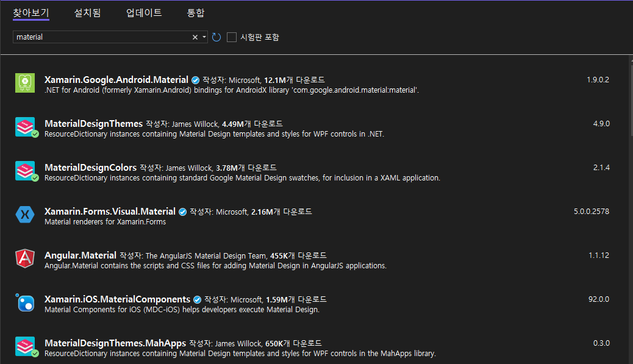Screen dimensions: 633x364
Task: Click the Angular.Material package icon
Action: pos(25,259)
